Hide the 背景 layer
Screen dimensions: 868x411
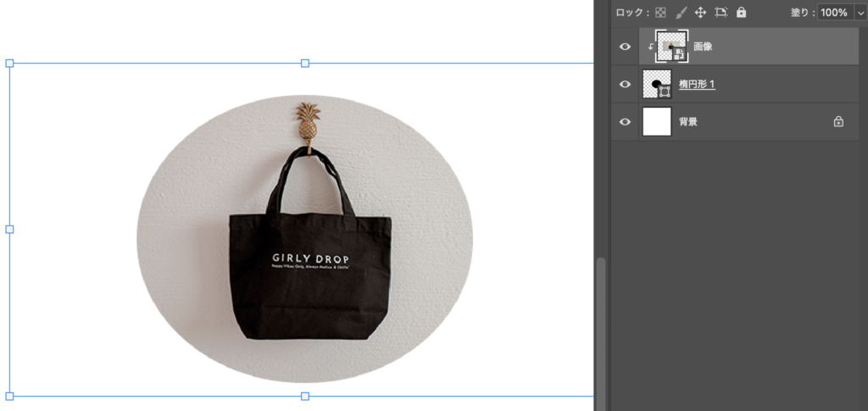pyautogui.click(x=625, y=122)
